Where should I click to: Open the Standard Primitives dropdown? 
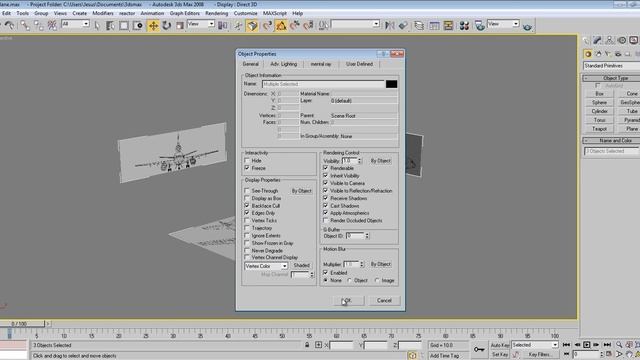(611, 66)
